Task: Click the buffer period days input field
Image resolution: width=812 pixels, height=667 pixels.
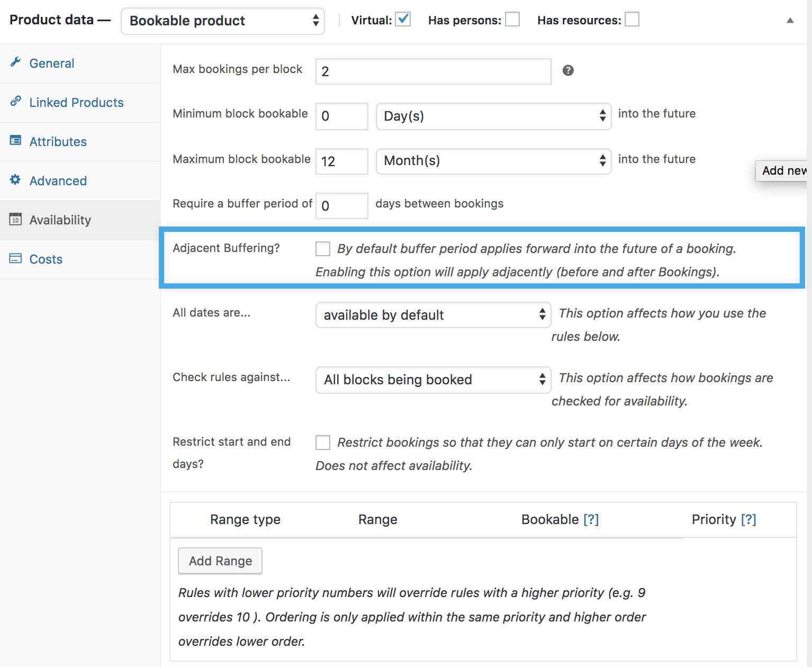Action: point(342,206)
